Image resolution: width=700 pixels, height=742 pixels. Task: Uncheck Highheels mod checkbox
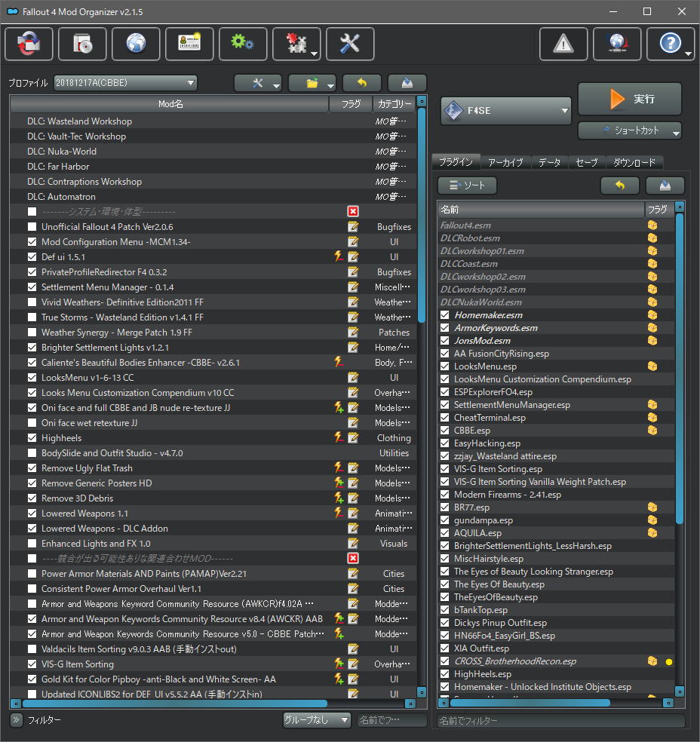click(x=32, y=437)
